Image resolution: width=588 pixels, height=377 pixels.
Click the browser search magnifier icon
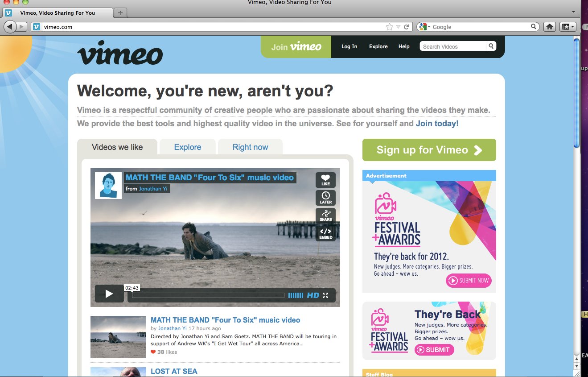[x=533, y=27]
